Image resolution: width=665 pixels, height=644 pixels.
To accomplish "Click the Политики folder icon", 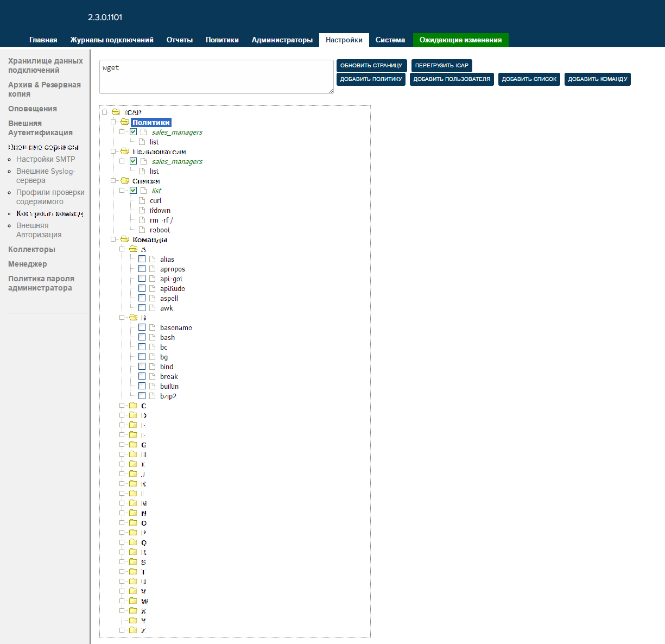I will point(125,123).
